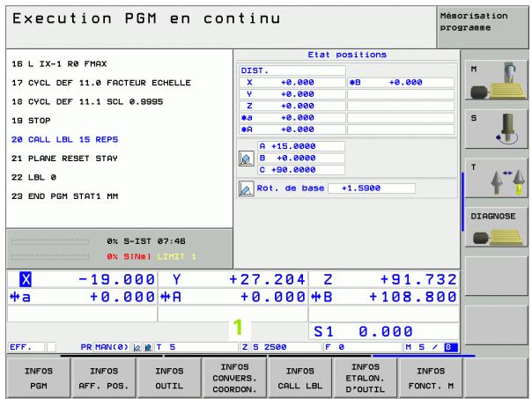
Task: Open INFOS ETALON. D'OUTIL softkey
Action: tap(366, 378)
